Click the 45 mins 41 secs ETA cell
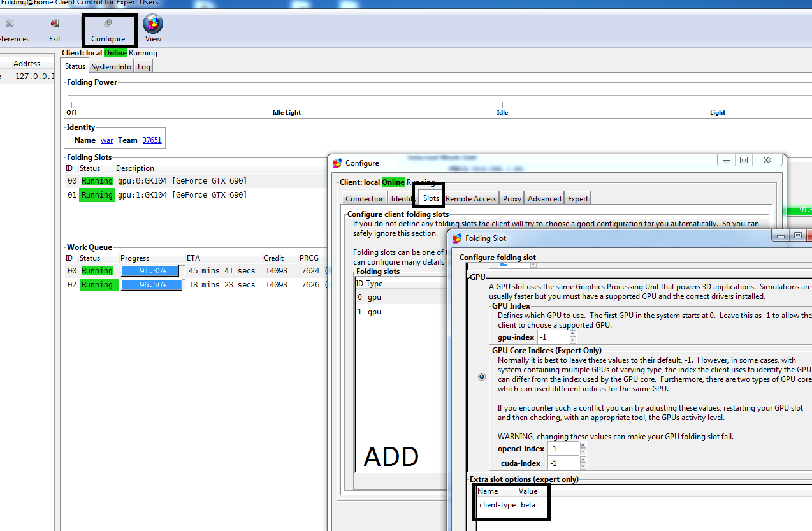 point(222,271)
